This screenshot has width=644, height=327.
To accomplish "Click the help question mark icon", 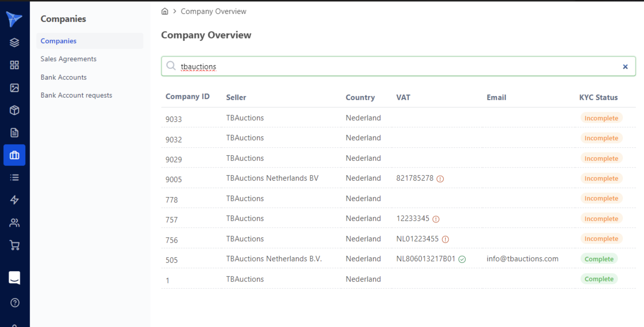I will point(15,303).
